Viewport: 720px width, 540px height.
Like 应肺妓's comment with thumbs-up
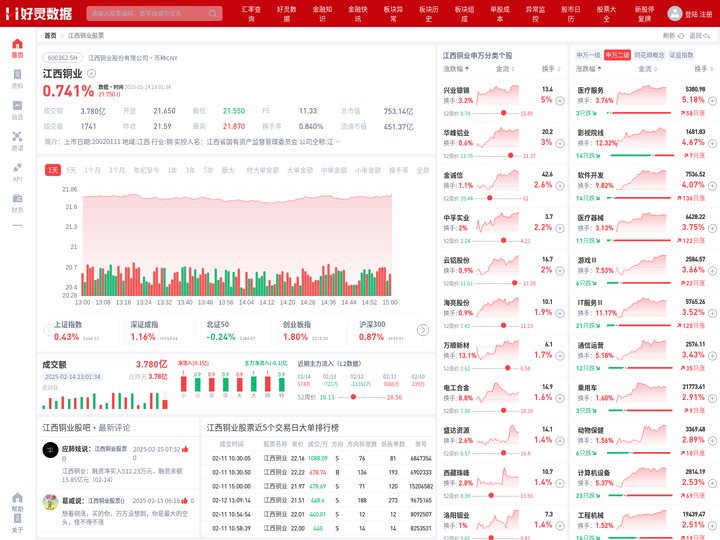(185, 449)
